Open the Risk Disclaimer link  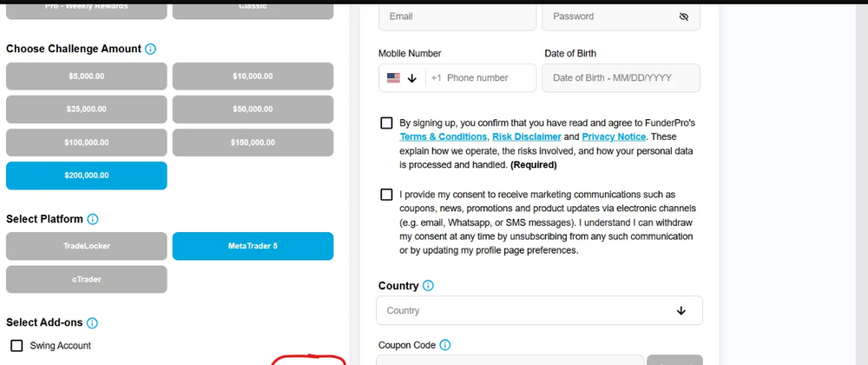526,137
